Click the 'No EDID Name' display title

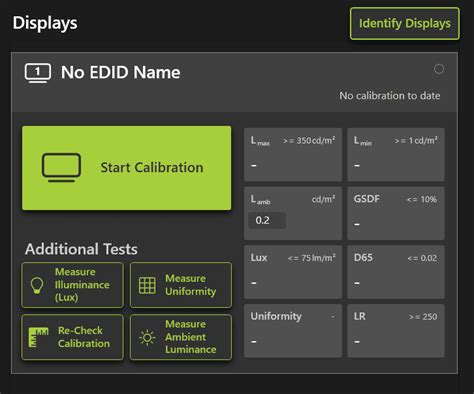(x=121, y=72)
